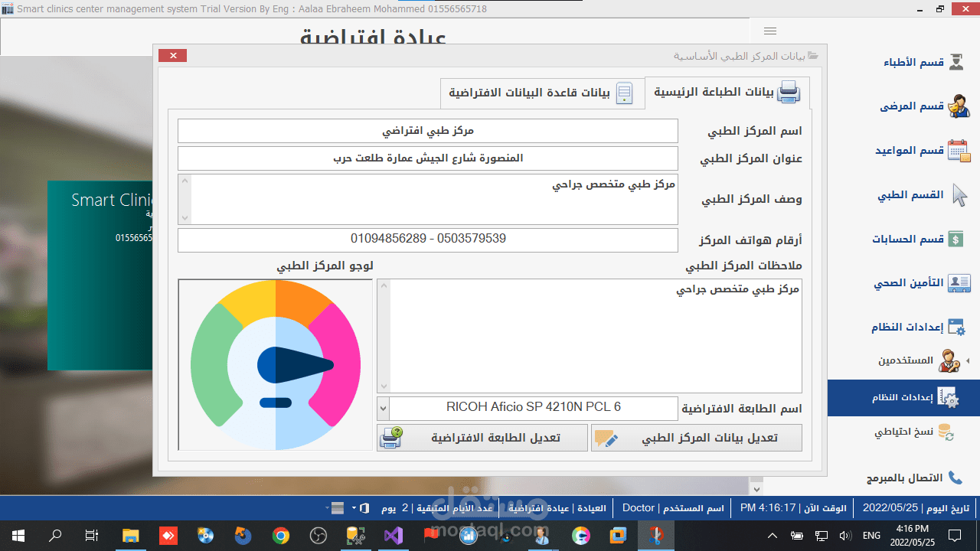This screenshot has width=980, height=551.
Task: Open the Patients section (قسم المرضى)
Action: [x=925, y=106]
